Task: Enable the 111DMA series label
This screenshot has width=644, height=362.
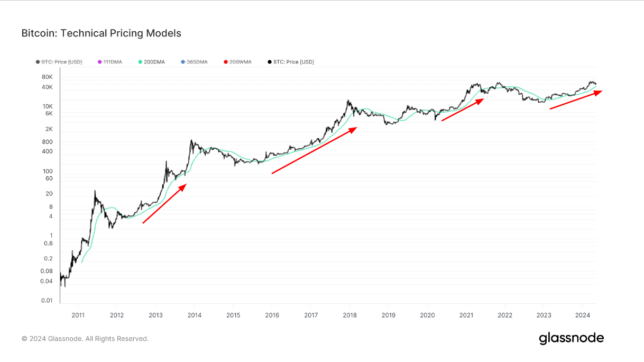Action: point(112,62)
